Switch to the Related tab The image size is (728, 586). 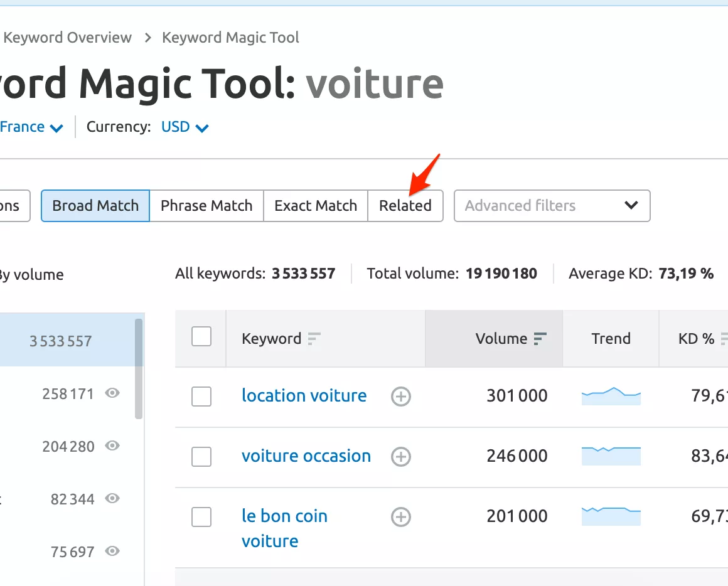point(405,206)
